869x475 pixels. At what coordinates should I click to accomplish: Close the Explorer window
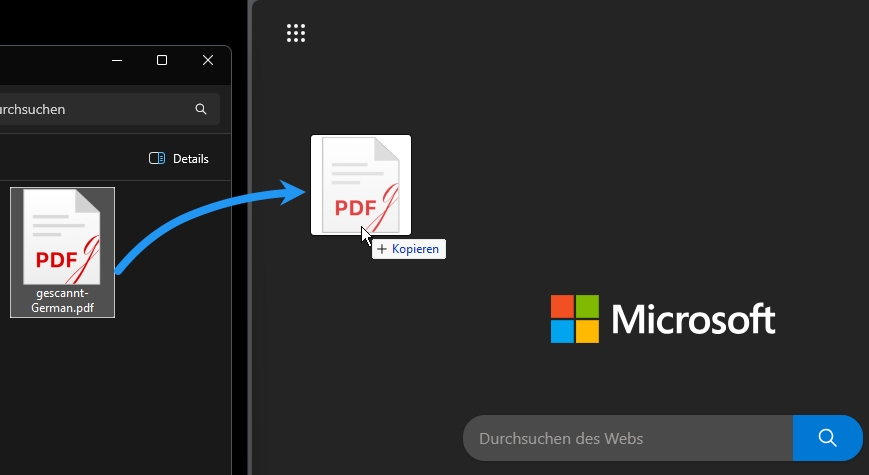pyautogui.click(x=208, y=60)
